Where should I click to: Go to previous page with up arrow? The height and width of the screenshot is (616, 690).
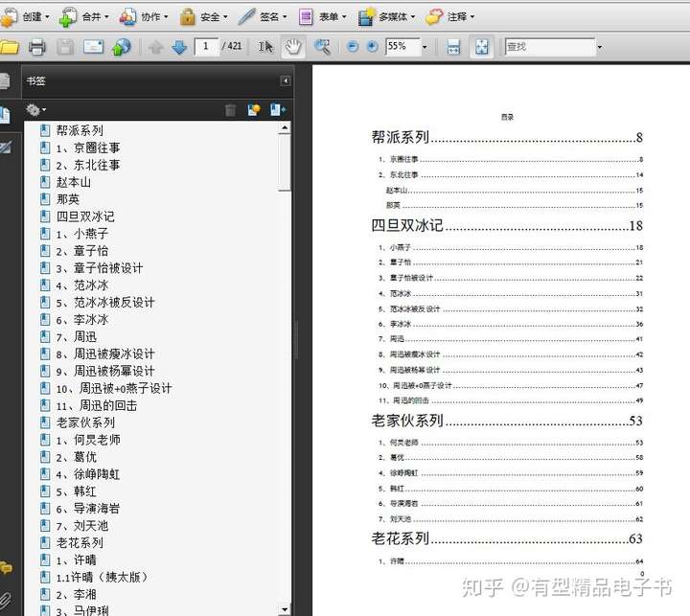(155, 46)
